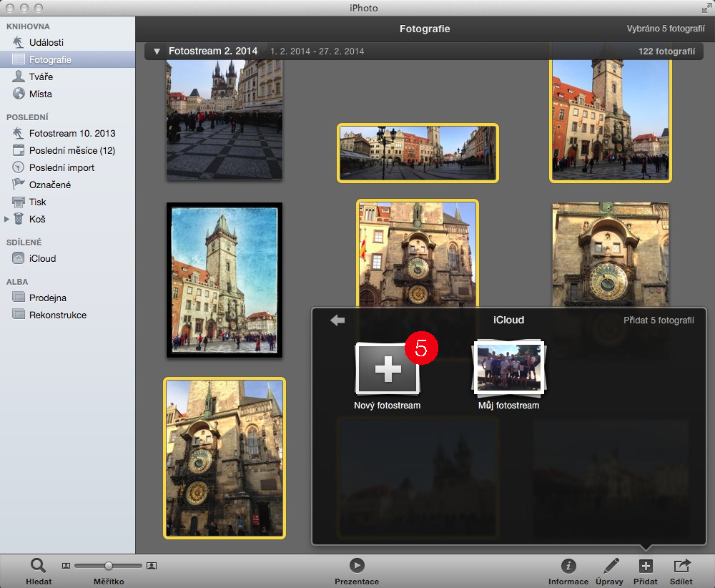Select Tváře in the sidebar
This screenshot has height=588, width=715.
tap(41, 77)
